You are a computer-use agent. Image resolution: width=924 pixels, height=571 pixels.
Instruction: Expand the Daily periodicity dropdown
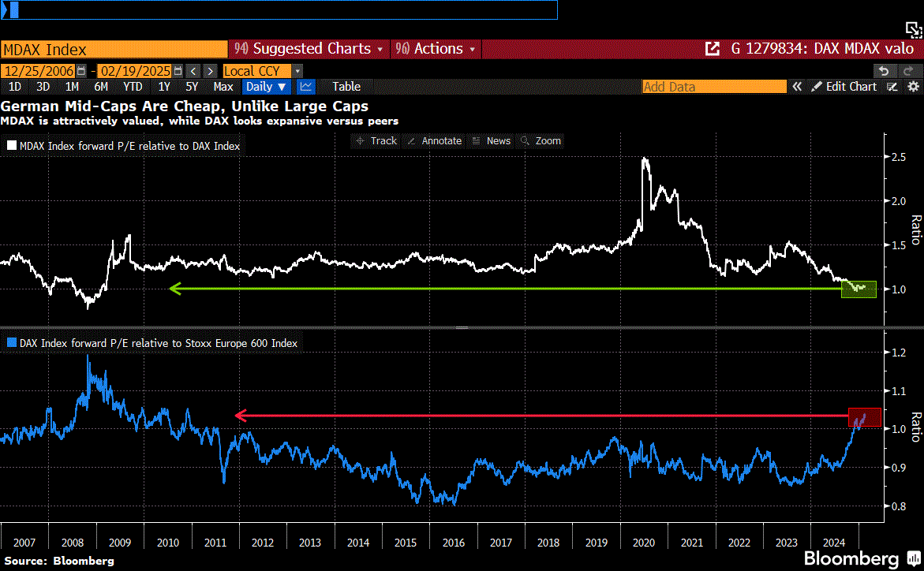[266, 87]
